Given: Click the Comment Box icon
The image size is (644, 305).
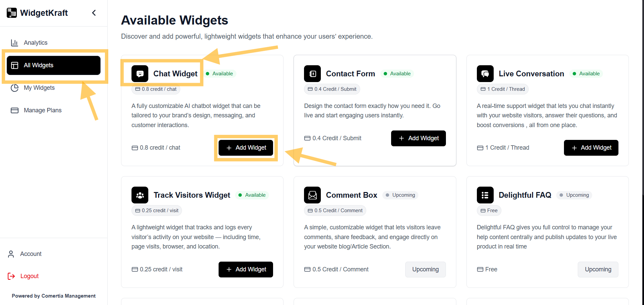Looking at the screenshot, I should pos(312,195).
